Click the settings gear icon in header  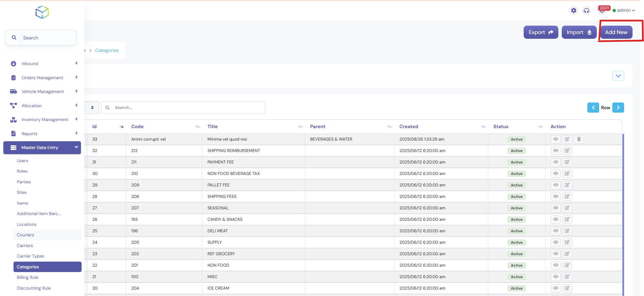pos(574,10)
